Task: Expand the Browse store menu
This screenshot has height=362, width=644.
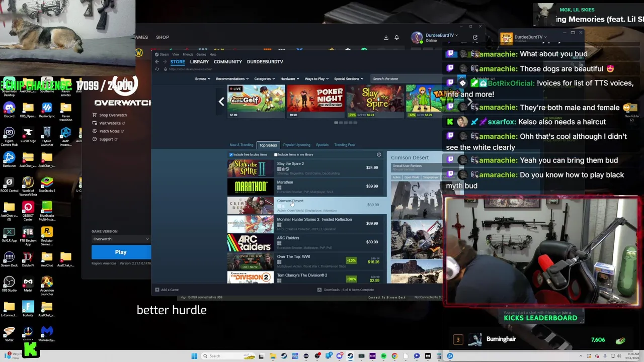Action: pyautogui.click(x=203, y=78)
